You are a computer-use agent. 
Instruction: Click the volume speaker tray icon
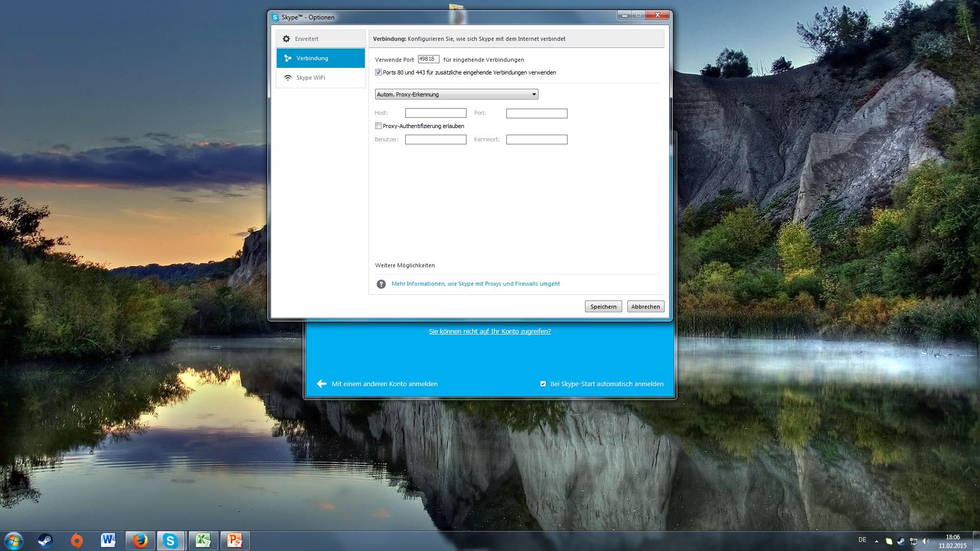926,541
